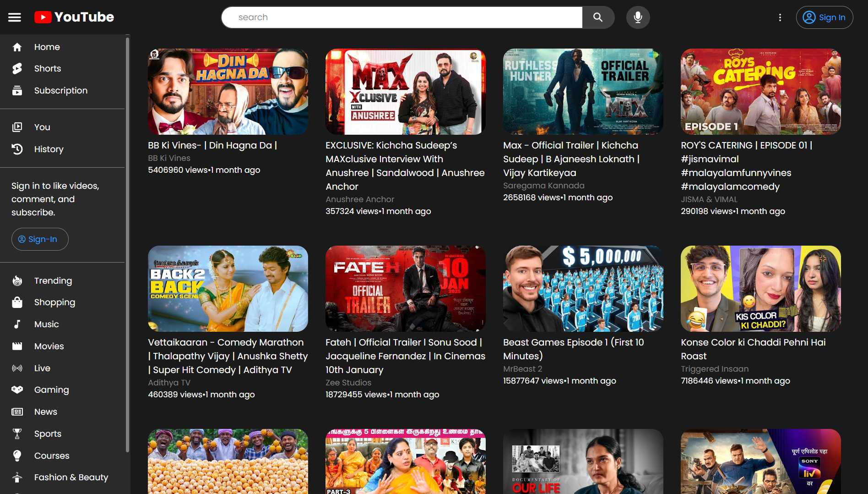Select Trending in the sidebar
Image resolution: width=868 pixels, height=494 pixels.
[x=53, y=281]
